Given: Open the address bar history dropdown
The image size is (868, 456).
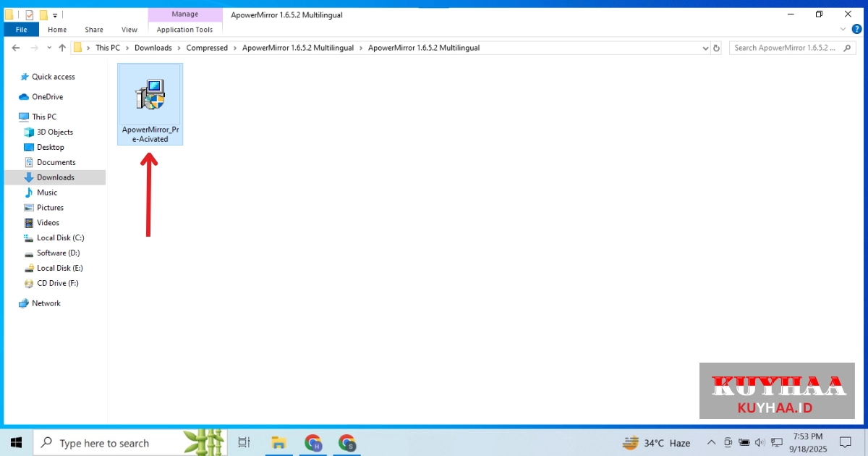Looking at the screenshot, I should tap(706, 48).
